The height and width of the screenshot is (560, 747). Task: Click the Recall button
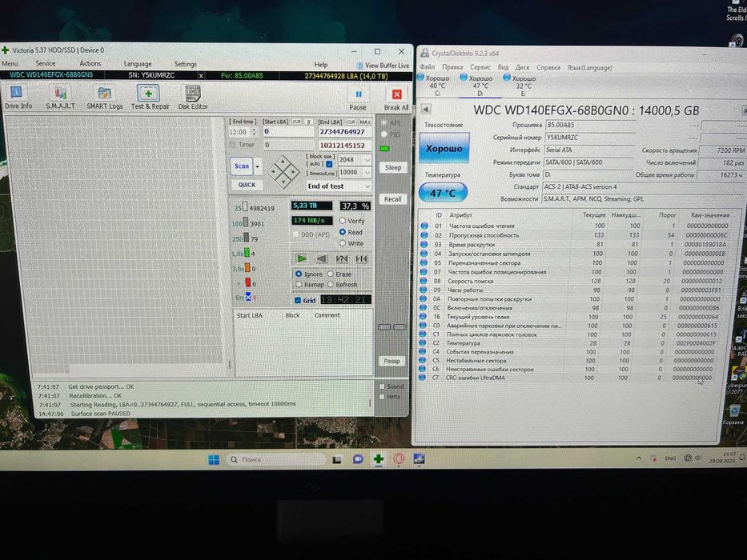[x=393, y=199]
